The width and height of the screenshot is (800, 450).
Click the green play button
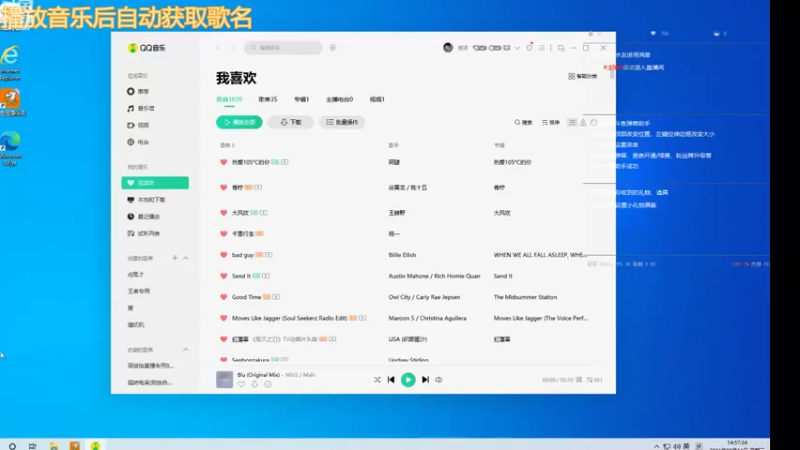408,380
